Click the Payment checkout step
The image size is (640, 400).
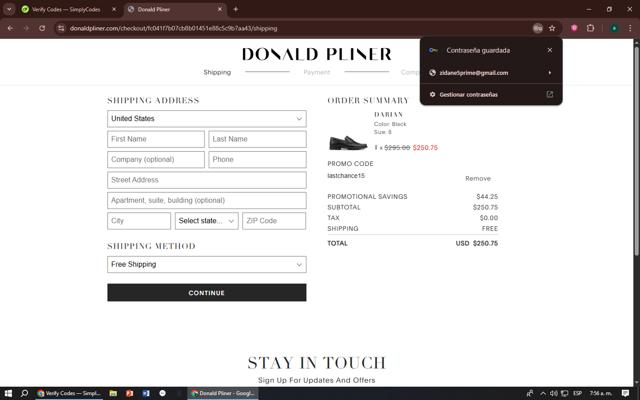coord(317,72)
